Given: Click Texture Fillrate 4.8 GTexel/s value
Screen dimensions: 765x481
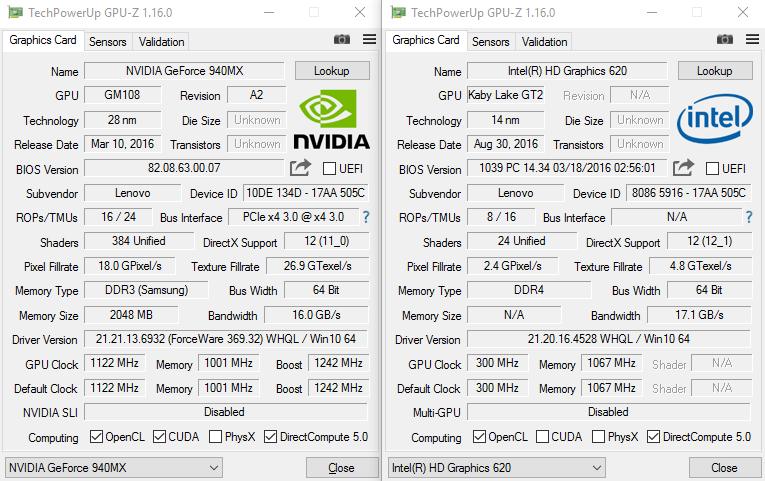Looking at the screenshot, I should point(701,266).
